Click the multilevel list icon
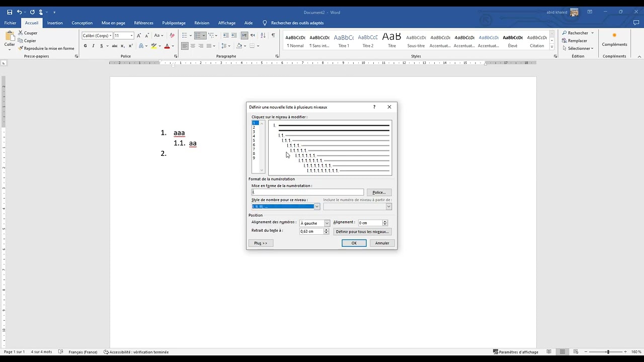This screenshot has width=644, height=362. (211, 36)
